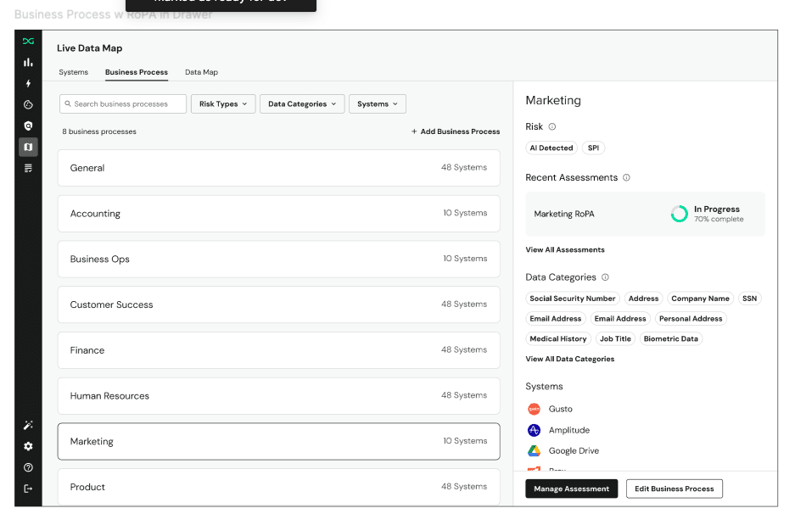This screenshot has width=812, height=525.
Task: Switch to the Data Map tab
Action: tap(201, 72)
